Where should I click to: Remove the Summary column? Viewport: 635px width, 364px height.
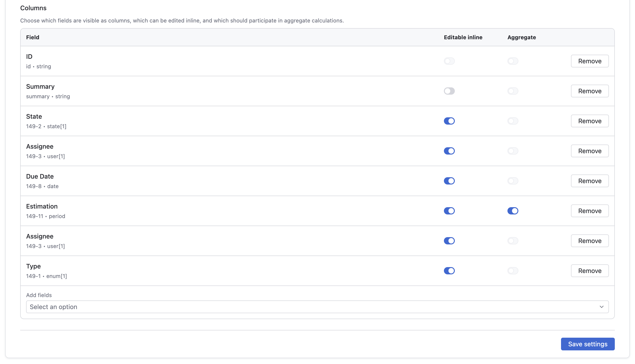(x=590, y=91)
